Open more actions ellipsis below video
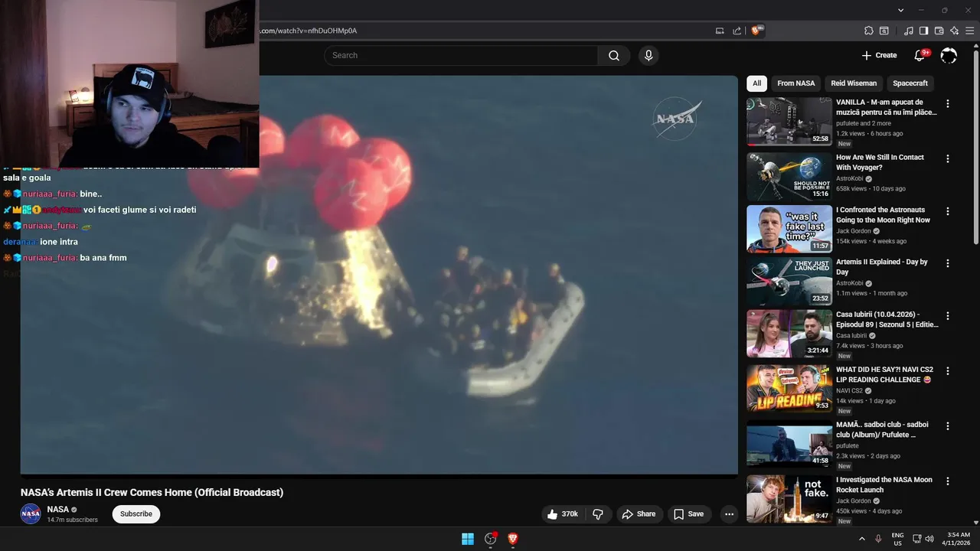The image size is (980, 551). point(729,514)
